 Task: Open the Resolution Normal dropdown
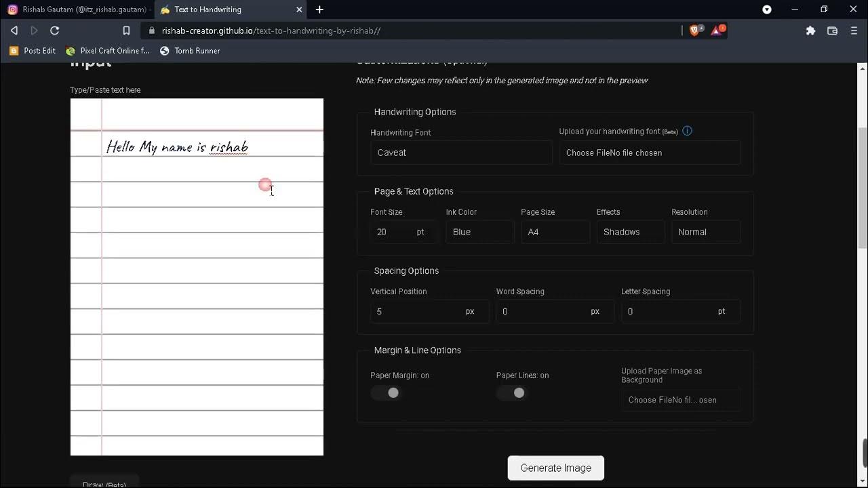[x=706, y=232]
